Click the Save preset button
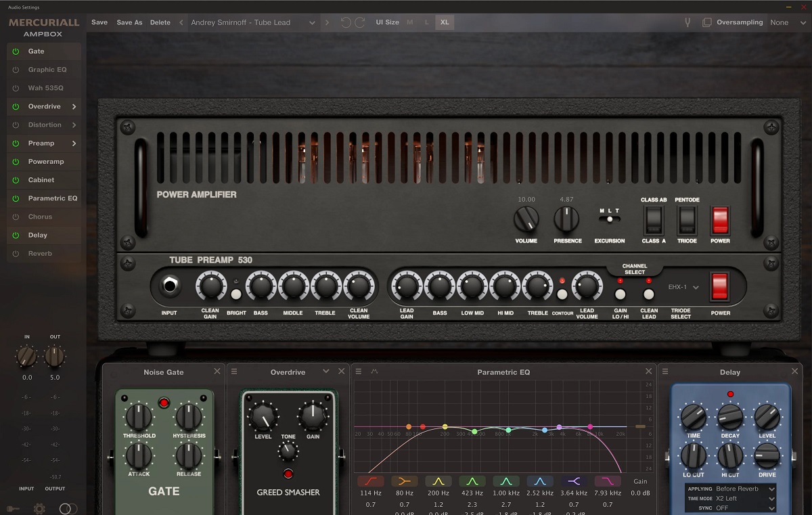 [99, 22]
